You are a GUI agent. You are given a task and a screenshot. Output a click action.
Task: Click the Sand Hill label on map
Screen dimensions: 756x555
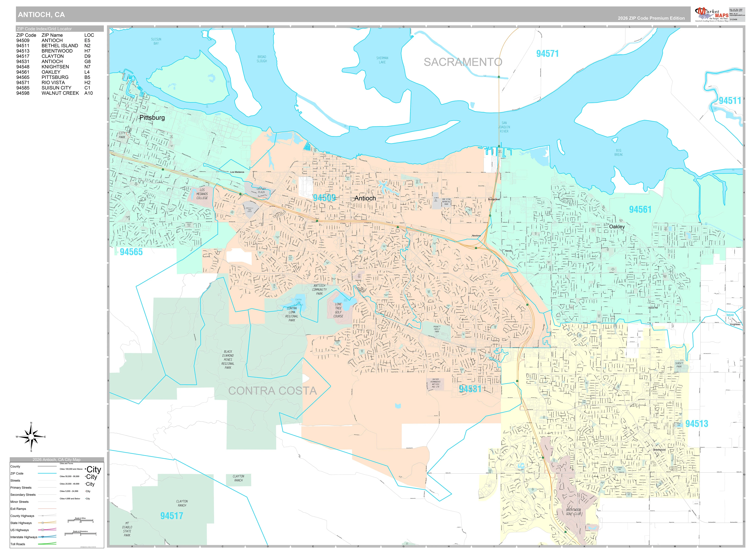[653, 308]
